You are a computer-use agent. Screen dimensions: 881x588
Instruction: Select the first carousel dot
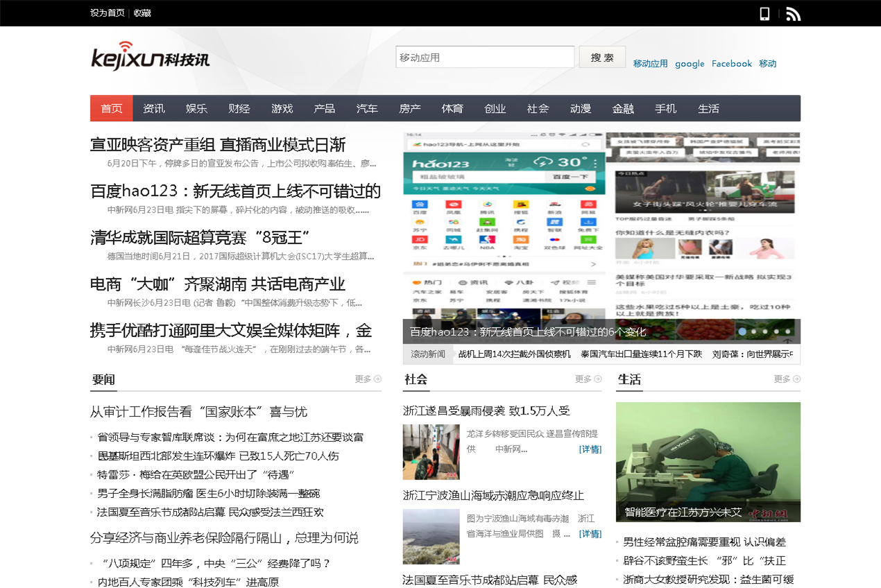pos(742,332)
